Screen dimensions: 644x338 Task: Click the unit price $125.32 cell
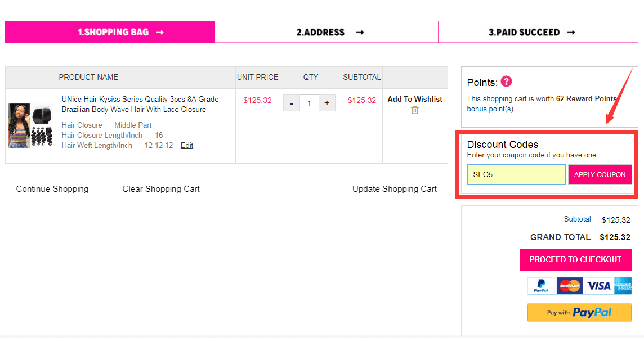(x=257, y=100)
